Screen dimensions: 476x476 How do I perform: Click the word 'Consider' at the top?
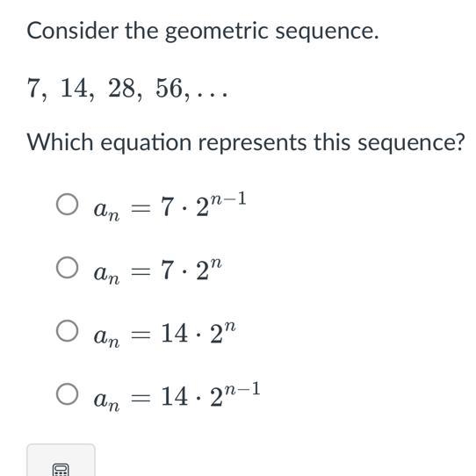(73, 31)
